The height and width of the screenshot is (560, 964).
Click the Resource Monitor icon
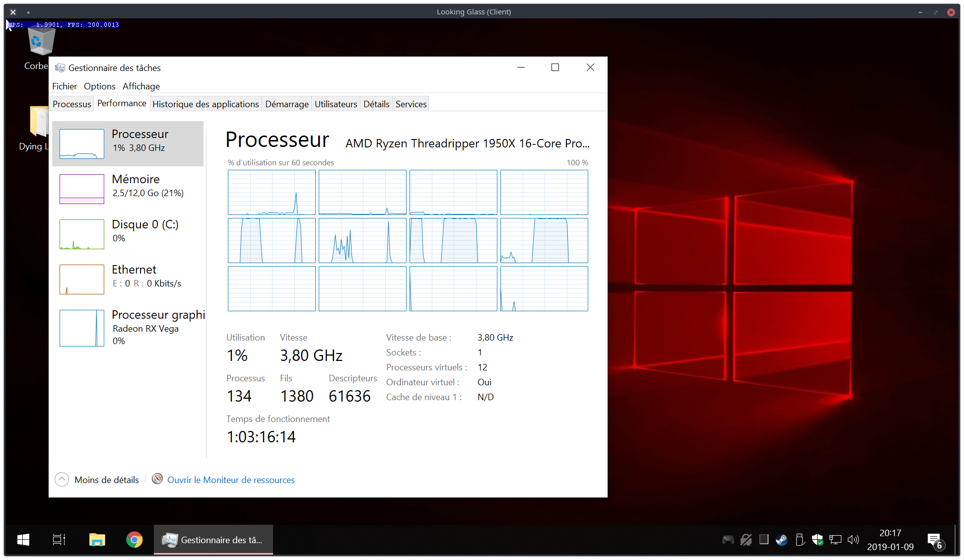[x=157, y=479]
